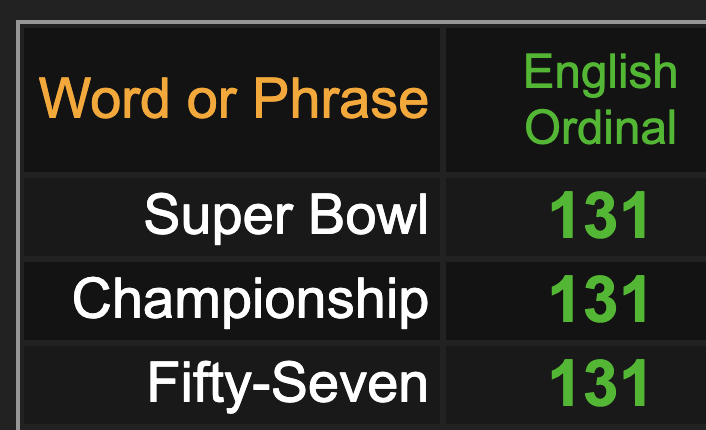This screenshot has width=706, height=430.
Task: Click the orange word "or" in header
Action: click(212, 104)
